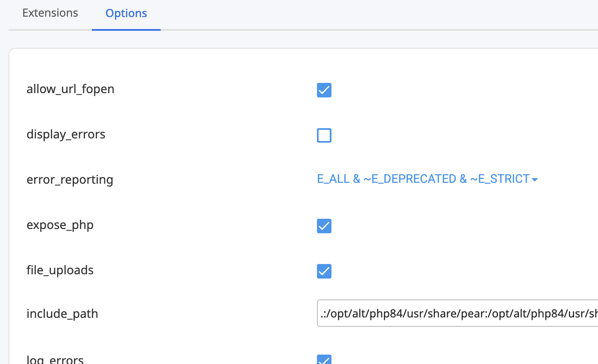This screenshot has height=364, width=598.
Task: Click the file_uploads label
Action: 60,270
